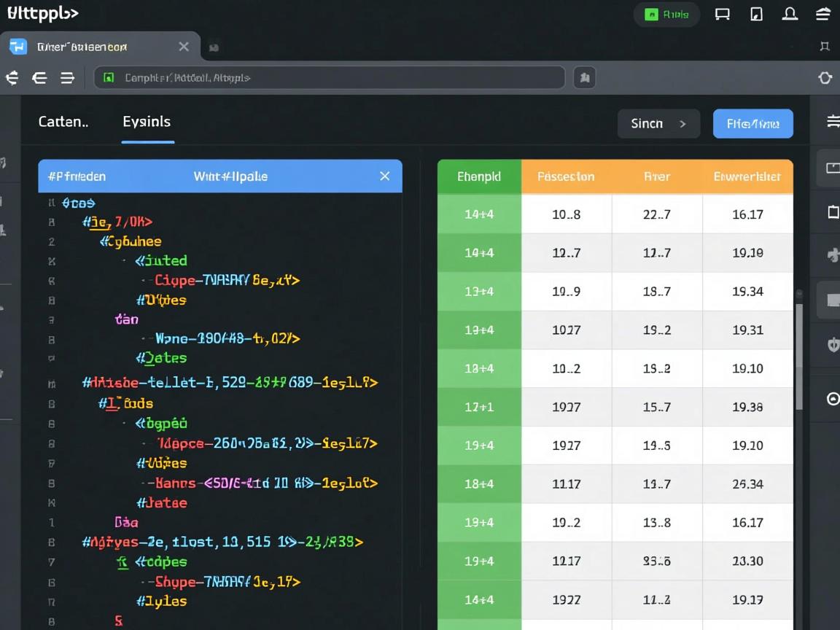Click the puzzle piece icon in right sidebar
Screen dimensions: 840x630
tap(833, 255)
